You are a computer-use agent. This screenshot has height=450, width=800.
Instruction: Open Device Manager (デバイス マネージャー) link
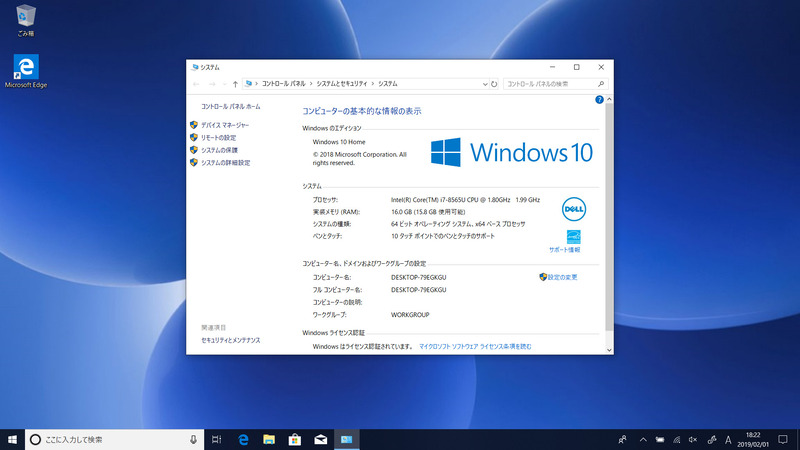224,125
